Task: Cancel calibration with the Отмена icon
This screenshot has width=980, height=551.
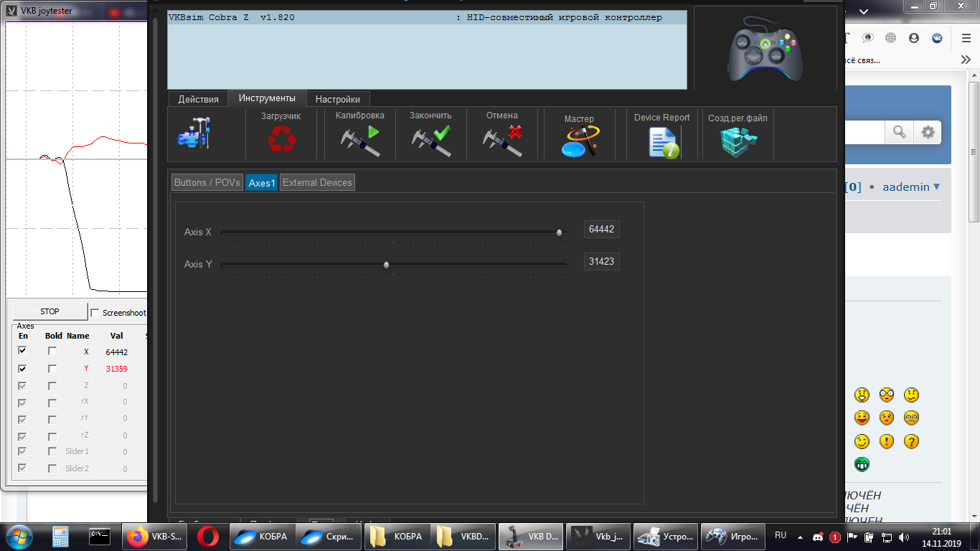Action: click(501, 140)
